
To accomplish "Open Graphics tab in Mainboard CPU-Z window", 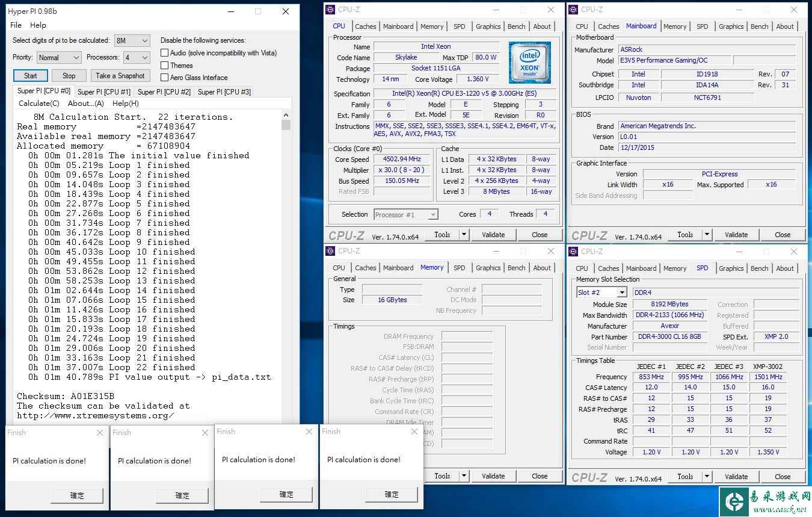I will [x=731, y=26].
